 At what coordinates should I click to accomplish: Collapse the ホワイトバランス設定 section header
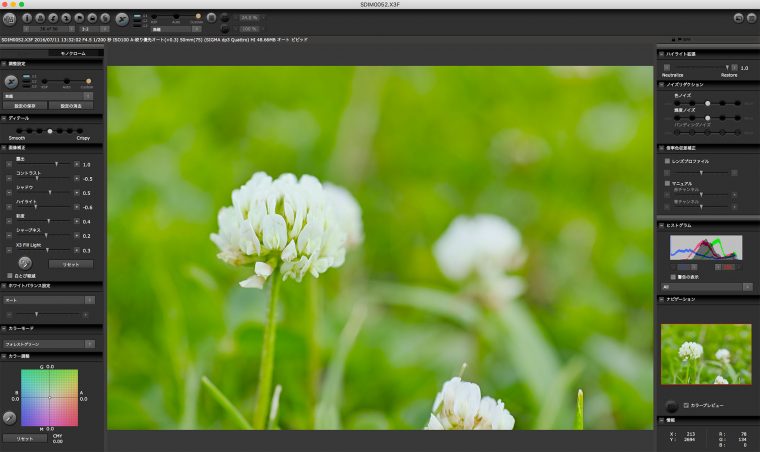click(x=4, y=286)
